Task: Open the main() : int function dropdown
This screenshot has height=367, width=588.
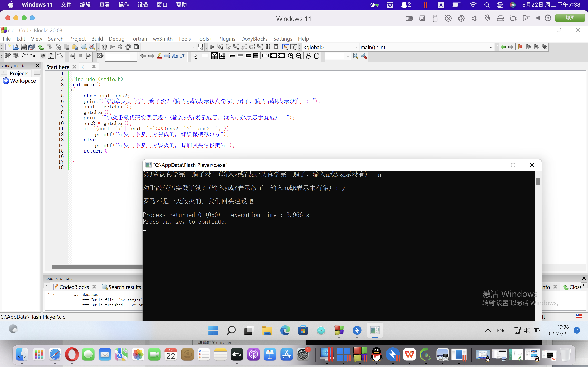Action: (491, 47)
